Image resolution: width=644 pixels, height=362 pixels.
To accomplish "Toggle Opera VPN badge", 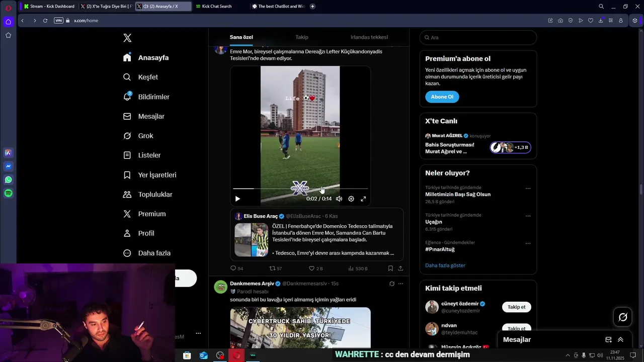I will 58,21.
